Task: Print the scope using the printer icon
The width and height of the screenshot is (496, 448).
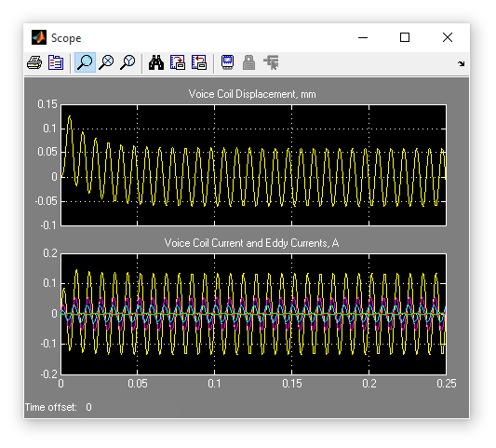Action: [x=34, y=62]
